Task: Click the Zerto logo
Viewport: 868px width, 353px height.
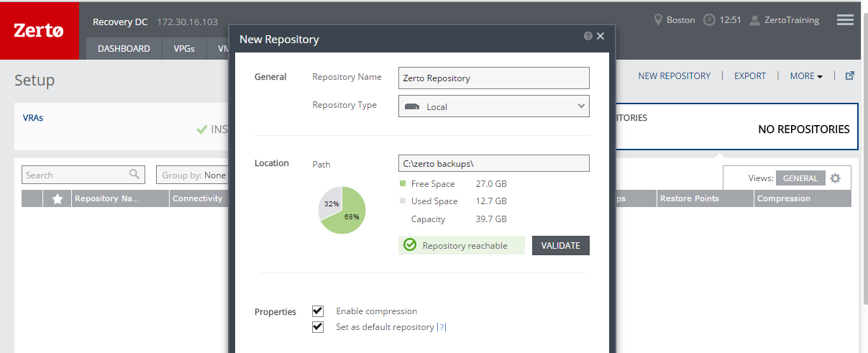Action: 39,30
